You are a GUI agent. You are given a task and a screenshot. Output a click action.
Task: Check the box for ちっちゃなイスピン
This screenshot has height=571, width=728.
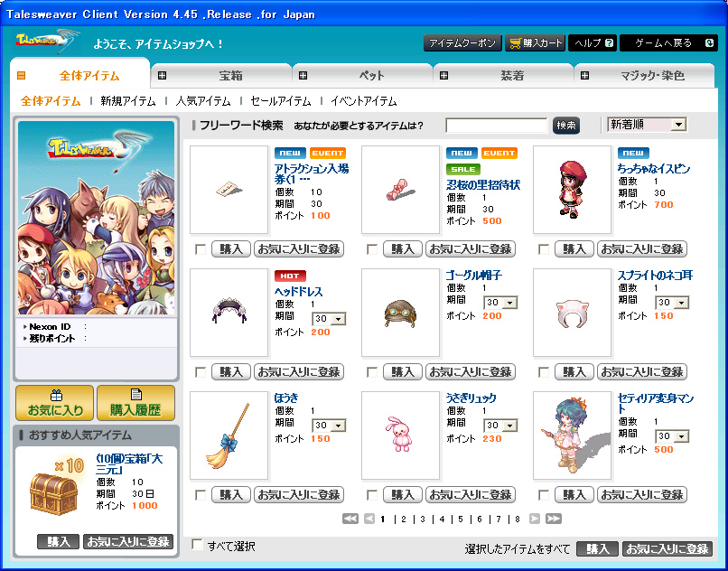pos(544,249)
